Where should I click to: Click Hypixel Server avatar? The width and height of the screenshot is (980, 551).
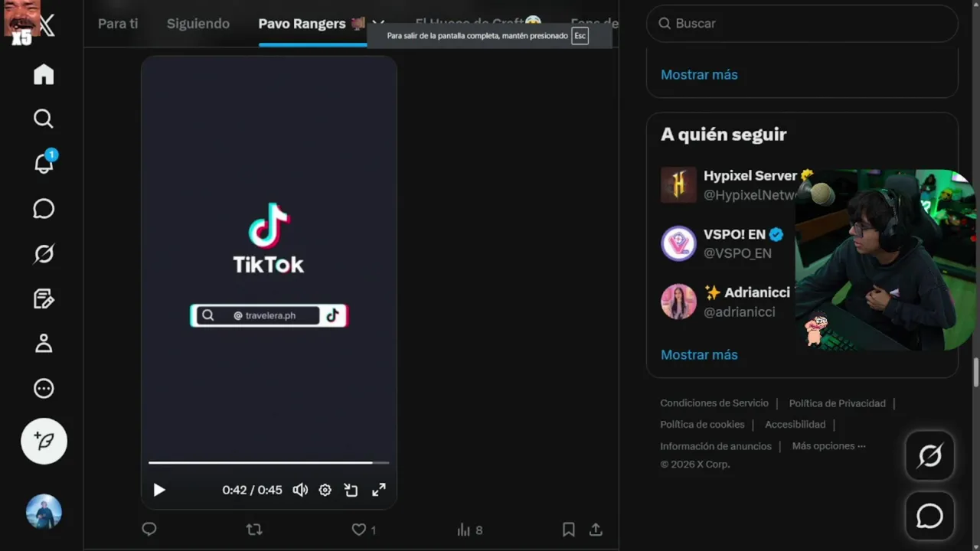[678, 185]
